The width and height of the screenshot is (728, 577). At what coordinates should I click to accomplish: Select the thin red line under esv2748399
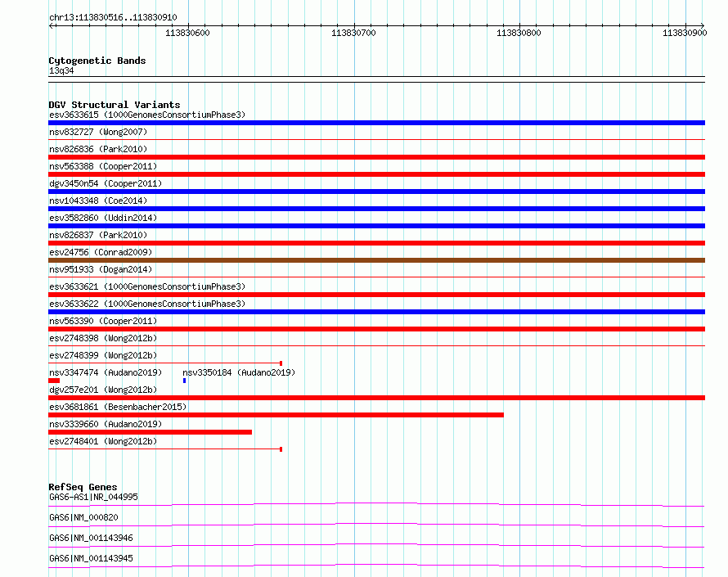165,363
